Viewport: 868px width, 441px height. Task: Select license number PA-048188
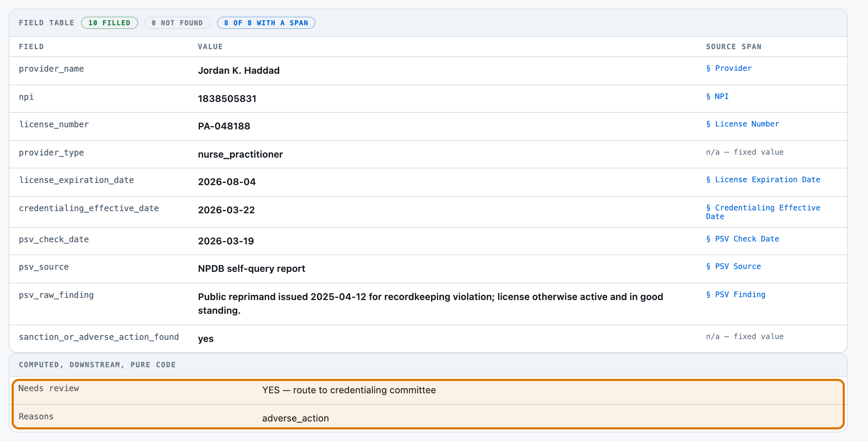pyautogui.click(x=224, y=126)
